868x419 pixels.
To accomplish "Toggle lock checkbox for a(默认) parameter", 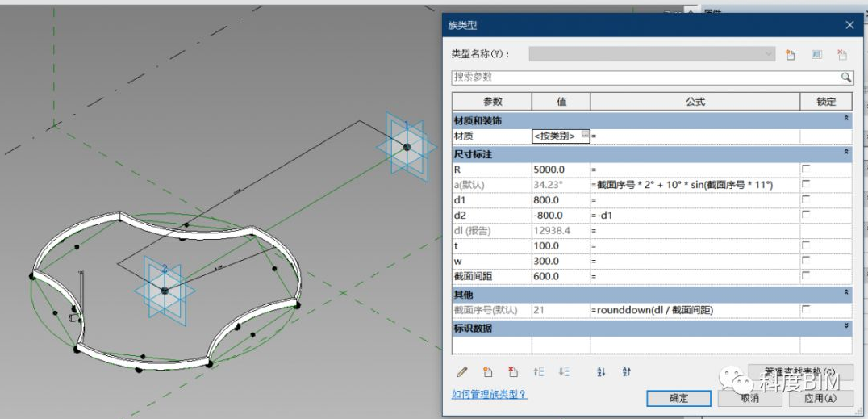I will click(x=805, y=183).
